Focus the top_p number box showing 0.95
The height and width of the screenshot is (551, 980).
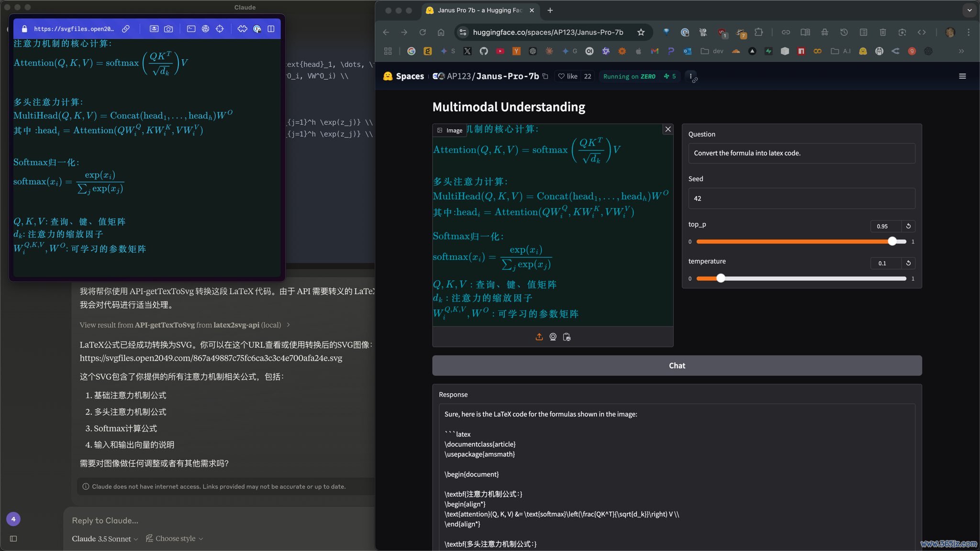tap(886, 226)
